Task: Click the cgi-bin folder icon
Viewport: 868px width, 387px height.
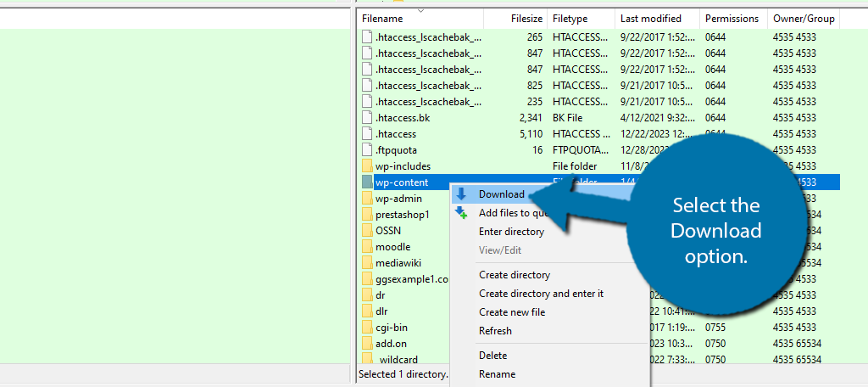Action: click(x=367, y=328)
